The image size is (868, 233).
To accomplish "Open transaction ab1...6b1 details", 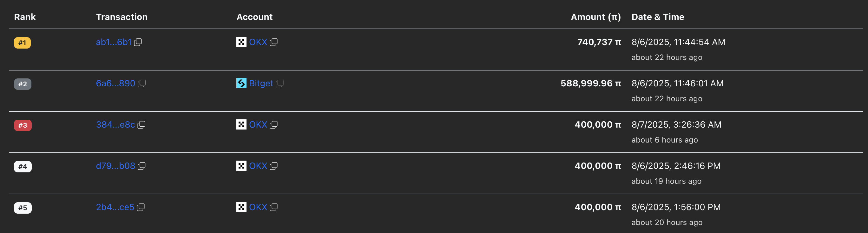I will pyautogui.click(x=114, y=42).
